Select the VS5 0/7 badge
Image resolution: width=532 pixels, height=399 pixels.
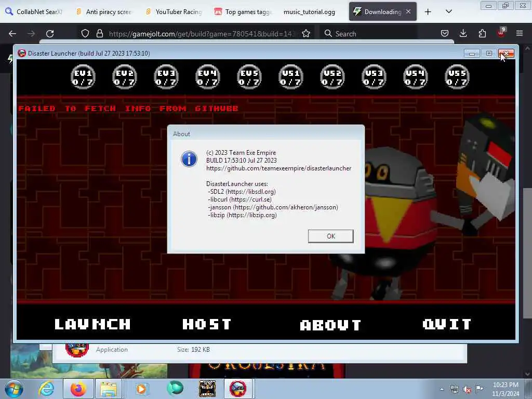tap(457, 77)
